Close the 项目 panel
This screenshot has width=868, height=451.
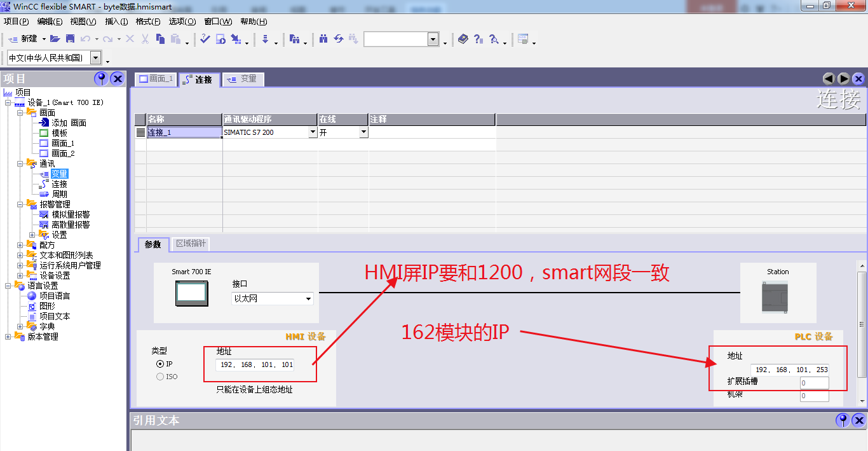tap(118, 78)
